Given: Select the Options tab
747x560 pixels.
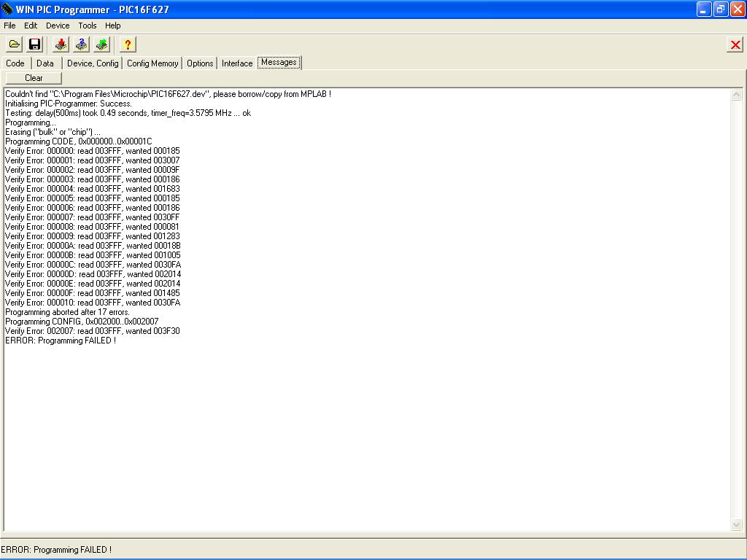Looking at the screenshot, I should click(200, 63).
